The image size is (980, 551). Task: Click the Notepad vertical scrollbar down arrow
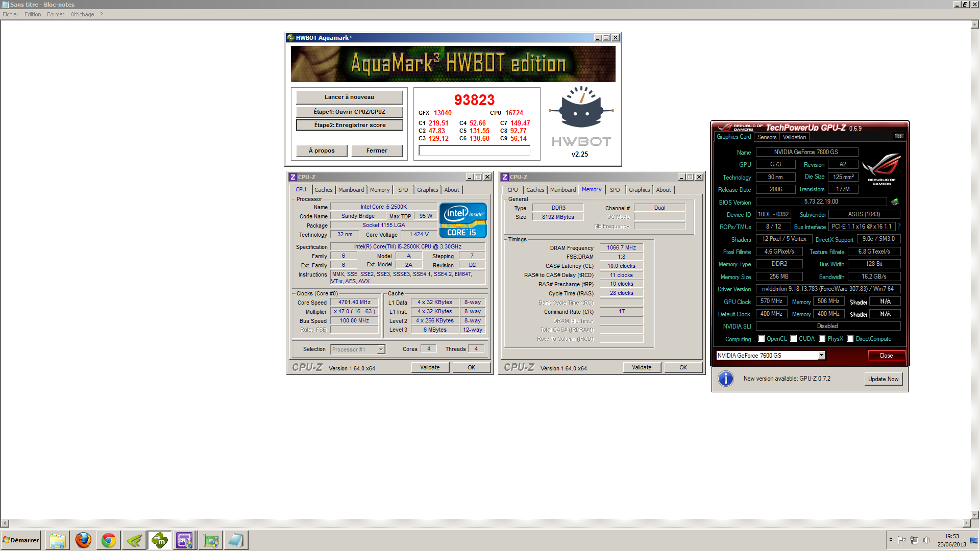click(975, 515)
